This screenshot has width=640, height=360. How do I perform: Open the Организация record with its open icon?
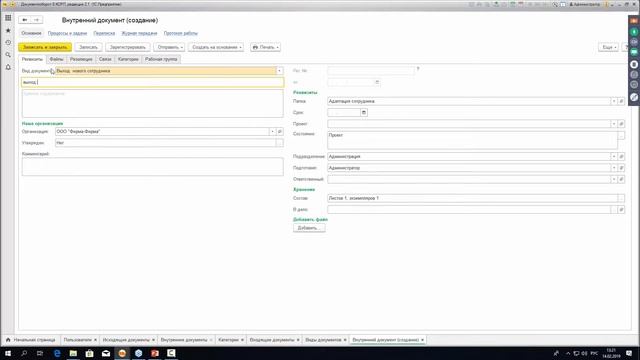coord(280,131)
